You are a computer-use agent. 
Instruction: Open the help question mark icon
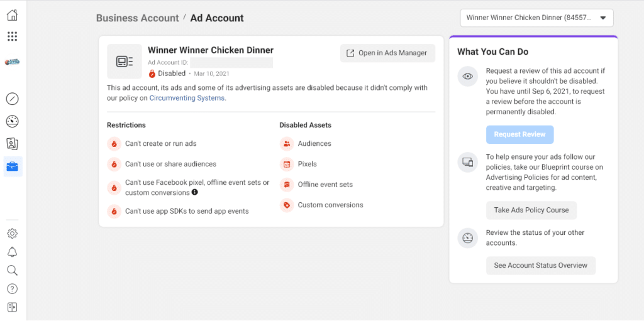click(x=13, y=288)
